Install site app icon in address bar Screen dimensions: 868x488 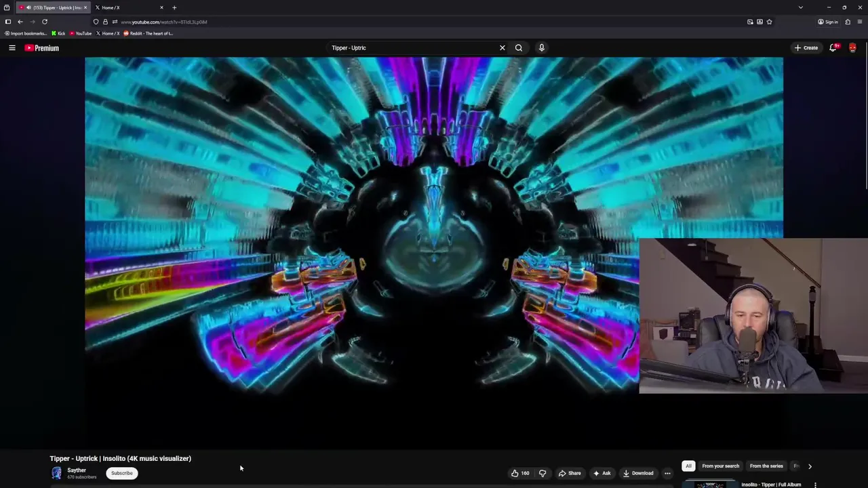point(759,22)
